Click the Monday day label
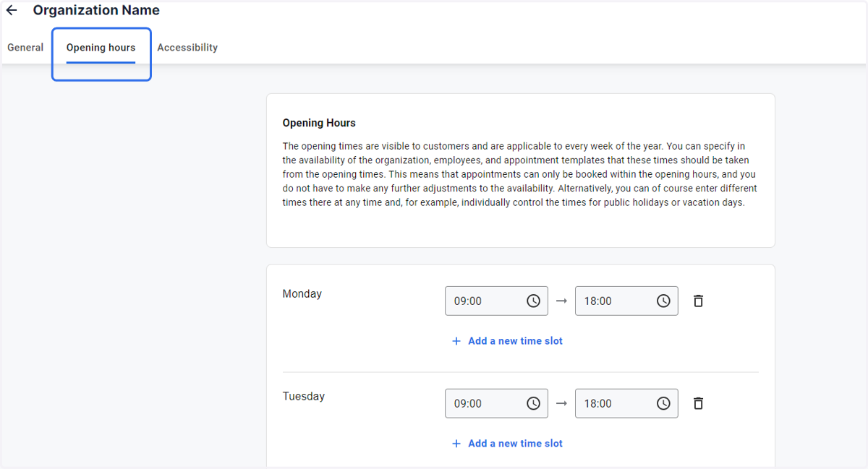Image resolution: width=868 pixels, height=469 pixels. (302, 294)
